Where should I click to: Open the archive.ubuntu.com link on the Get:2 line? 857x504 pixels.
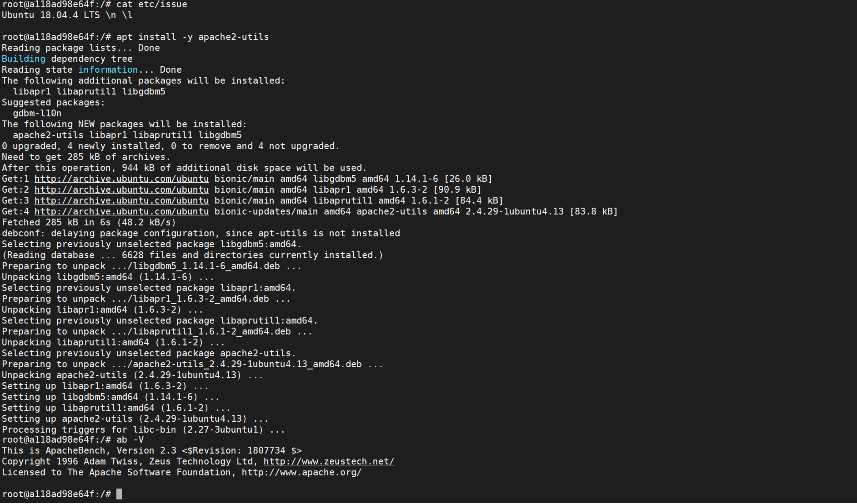[x=121, y=190]
